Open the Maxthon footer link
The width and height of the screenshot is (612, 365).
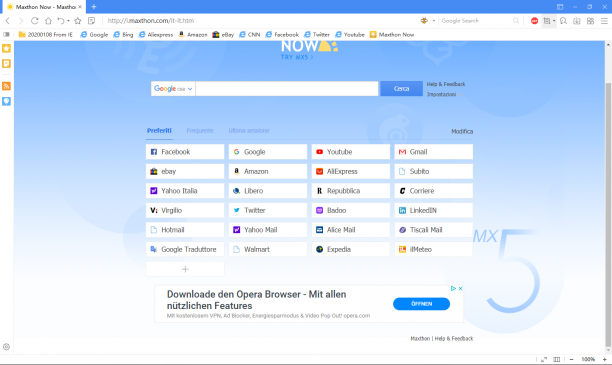[420, 339]
